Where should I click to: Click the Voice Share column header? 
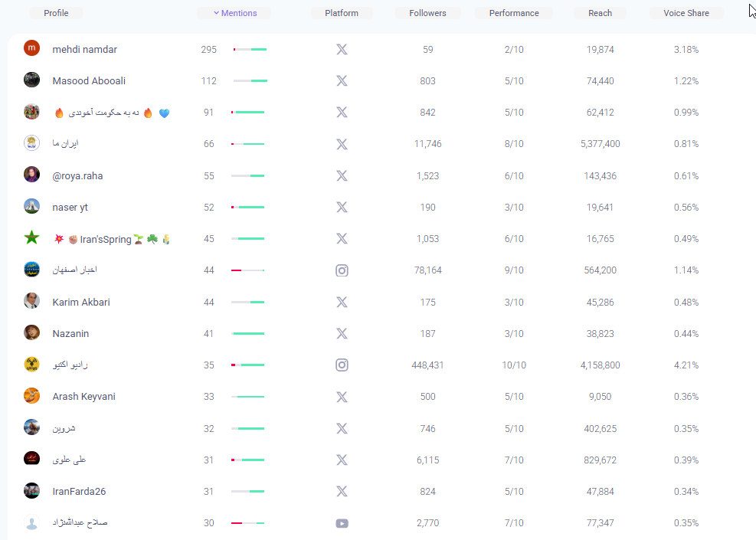click(686, 13)
